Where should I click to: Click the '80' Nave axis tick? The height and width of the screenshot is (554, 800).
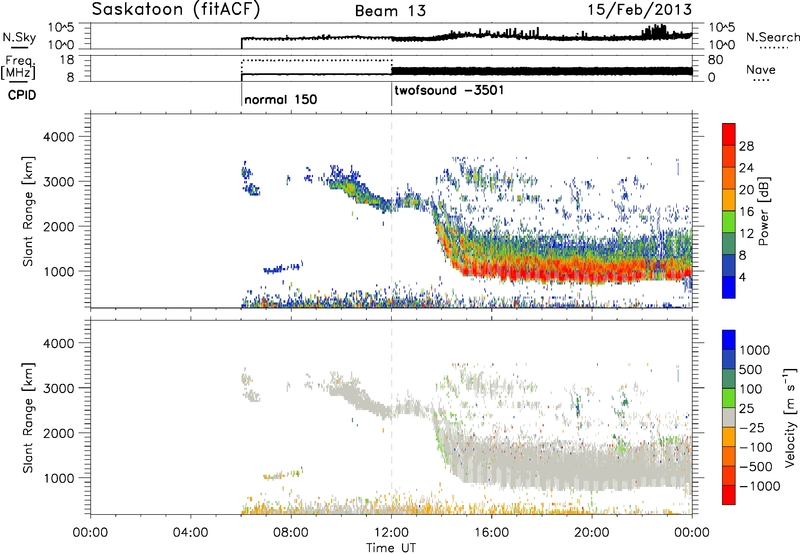tap(715, 60)
